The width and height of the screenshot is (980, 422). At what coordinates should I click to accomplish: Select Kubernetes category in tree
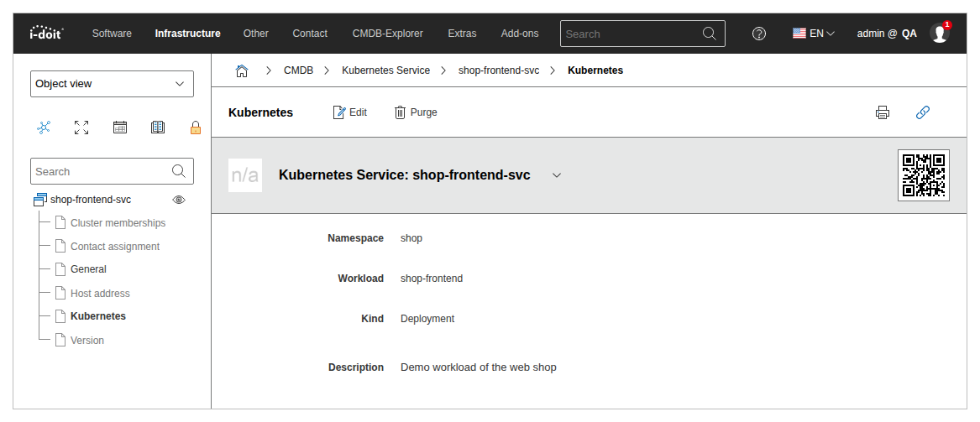tap(98, 316)
